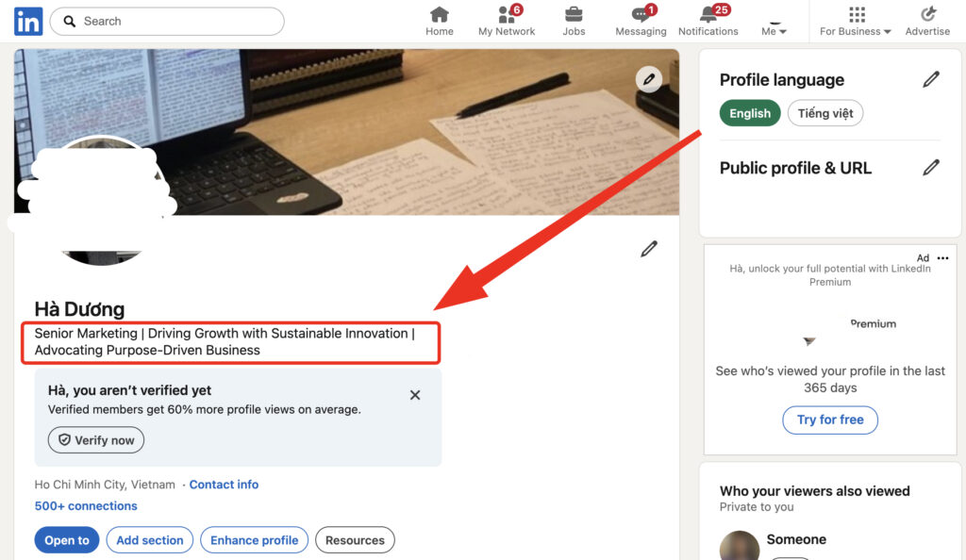The height and width of the screenshot is (560, 966).
Task: Click the Someone viewer avatar
Action: (x=740, y=546)
